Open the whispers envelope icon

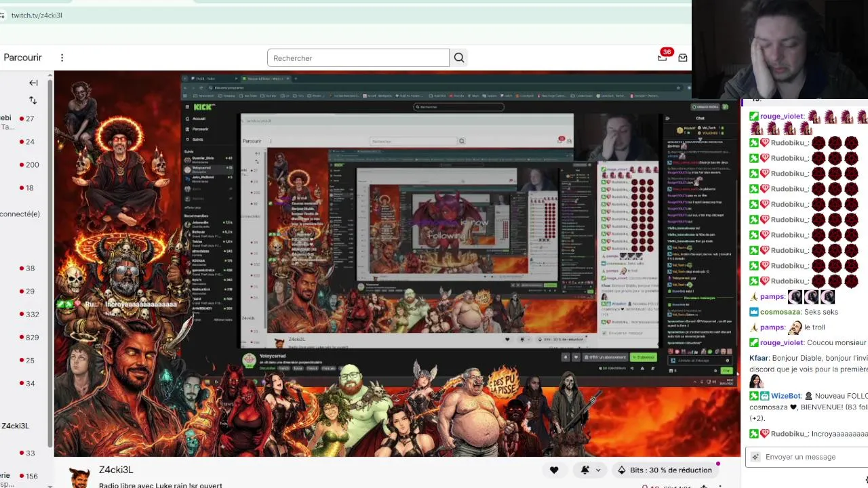tap(683, 58)
